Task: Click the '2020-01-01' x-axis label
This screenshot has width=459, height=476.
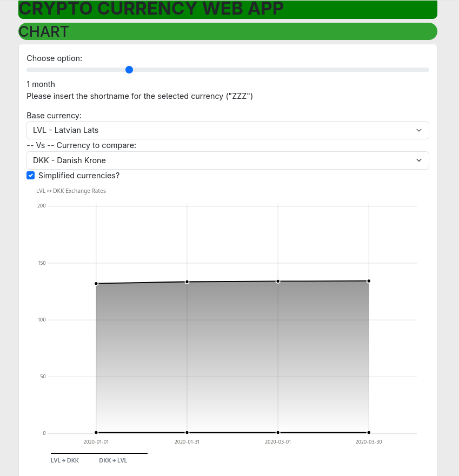Action: pyautogui.click(x=96, y=442)
